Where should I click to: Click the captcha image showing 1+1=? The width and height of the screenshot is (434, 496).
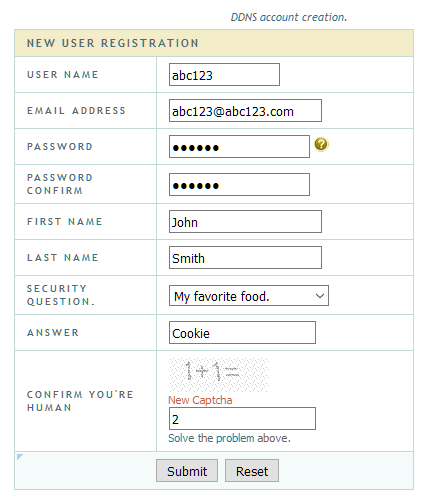[x=219, y=375]
